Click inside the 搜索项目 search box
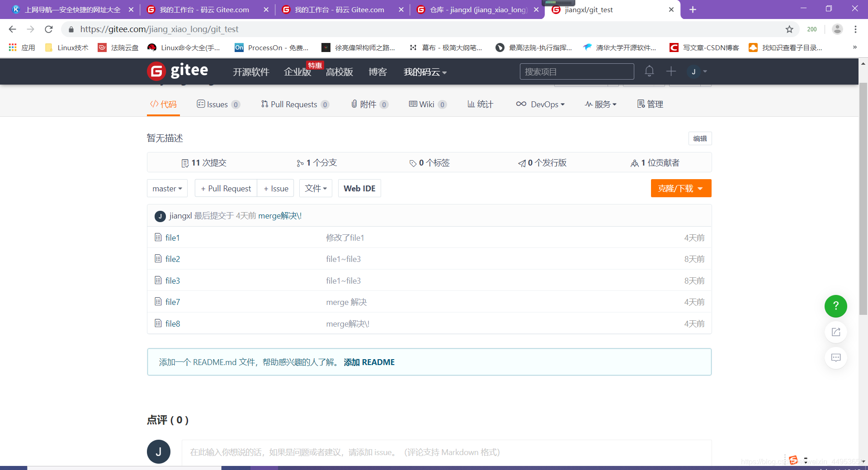This screenshot has height=470, width=868. click(x=576, y=71)
